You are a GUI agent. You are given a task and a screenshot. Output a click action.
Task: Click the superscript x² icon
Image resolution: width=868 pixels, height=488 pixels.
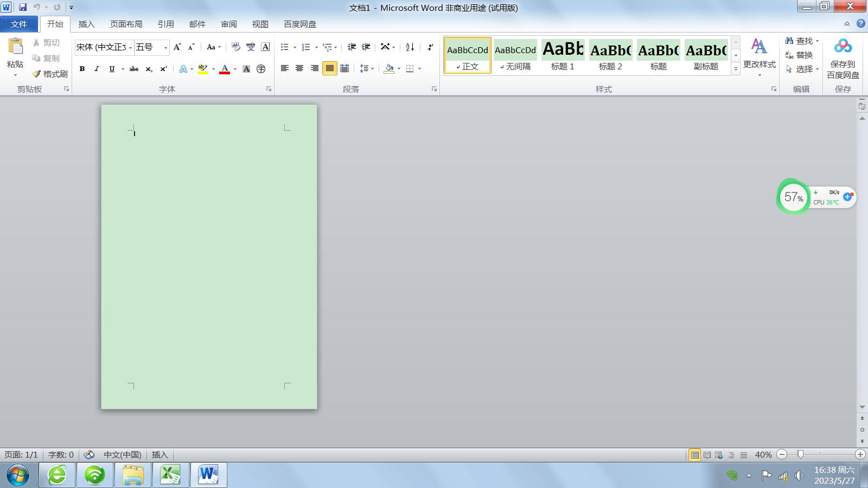(163, 69)
